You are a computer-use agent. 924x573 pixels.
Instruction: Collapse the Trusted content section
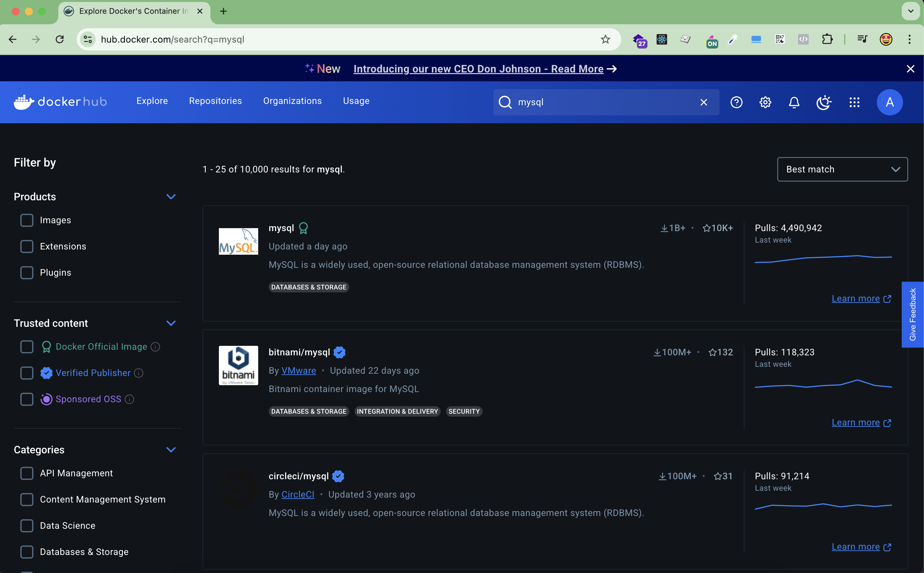[x=171, y=323]
